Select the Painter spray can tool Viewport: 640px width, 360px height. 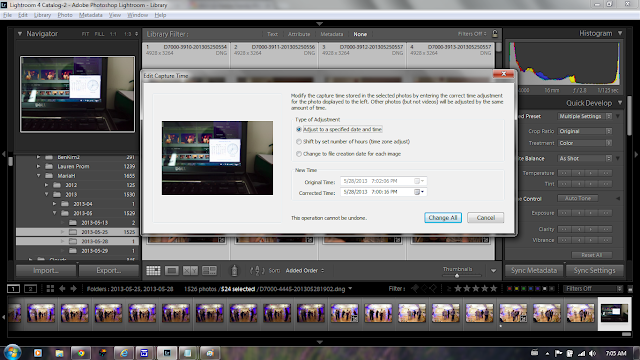click(234, 270)
